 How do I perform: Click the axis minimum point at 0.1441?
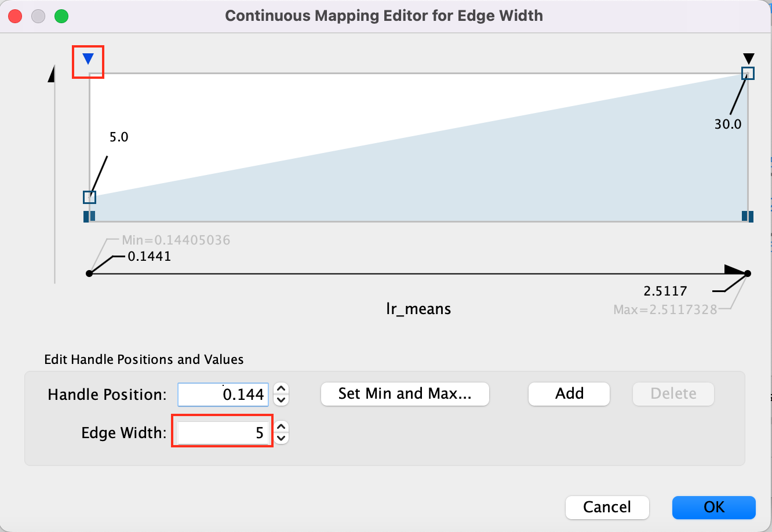tap(89, 273)
